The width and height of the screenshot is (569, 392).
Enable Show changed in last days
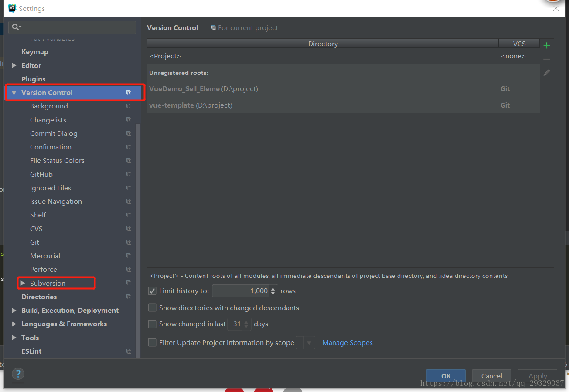click(152, 324)
